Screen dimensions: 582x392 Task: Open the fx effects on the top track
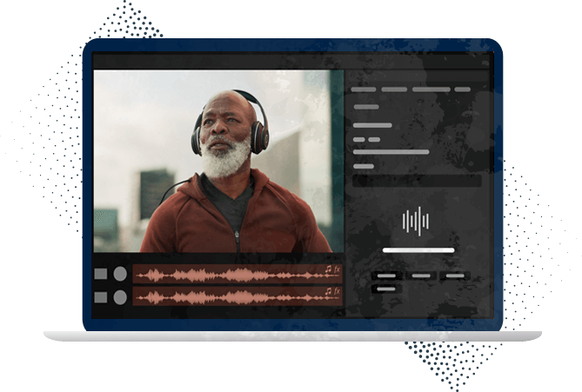coord(338,269)
